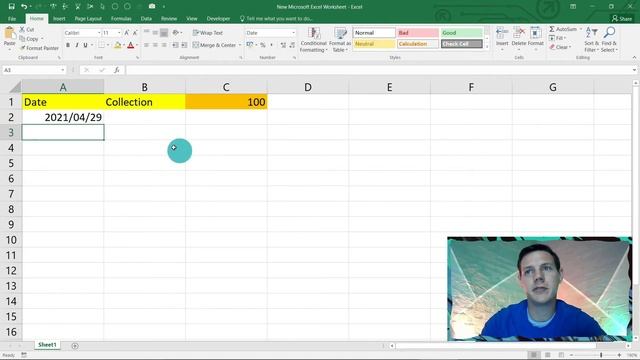Click Increase Indent icon
The height and width of the screenshot is (360, 640).
[x=184, y=45]
